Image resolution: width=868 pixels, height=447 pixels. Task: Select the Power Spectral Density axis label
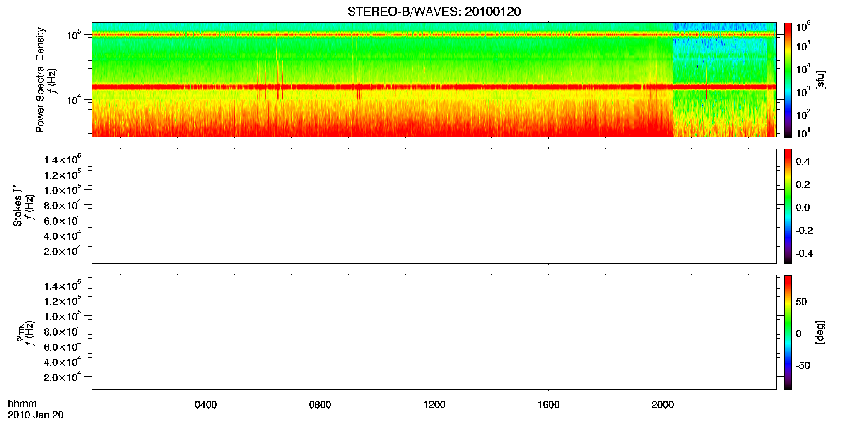click(x=40, y=80)
